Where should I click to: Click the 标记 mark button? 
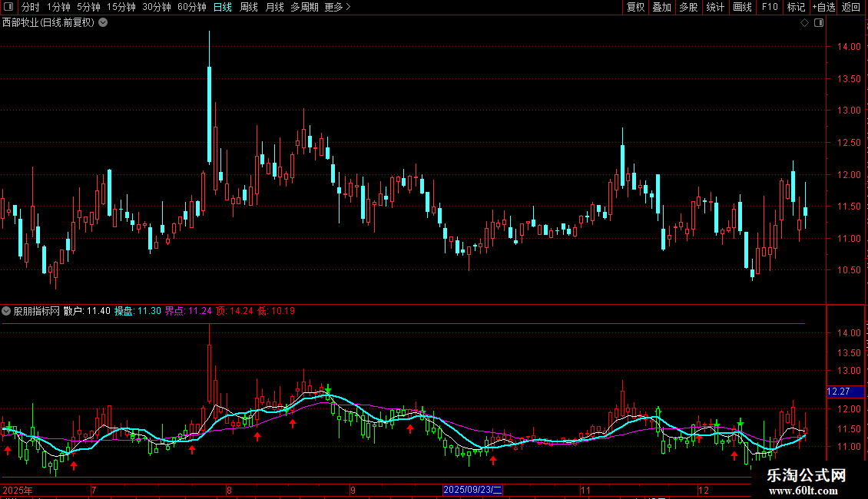[x=796, y=7]
